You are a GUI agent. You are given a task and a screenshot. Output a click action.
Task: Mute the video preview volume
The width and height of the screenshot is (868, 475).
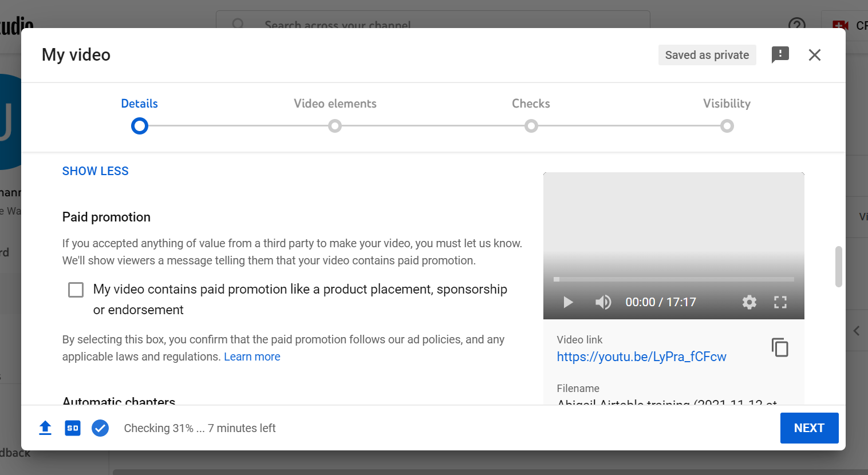tap(603, 302)
